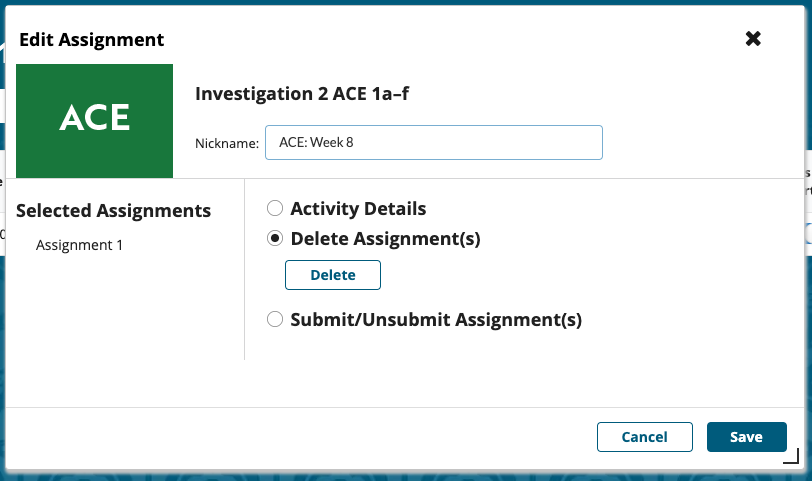The height and width of the screenshot is (481, 812).
Task: Click the green ACE assignment tile
Action: coord(95,121)
